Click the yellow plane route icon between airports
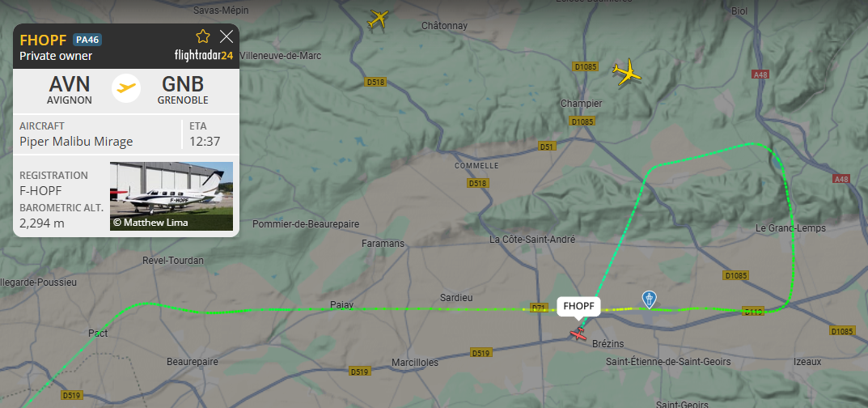868x408 pixels. click(126, 88)
